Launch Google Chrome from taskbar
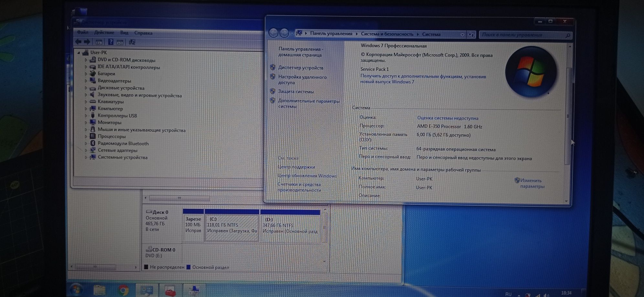 [123, 291]
